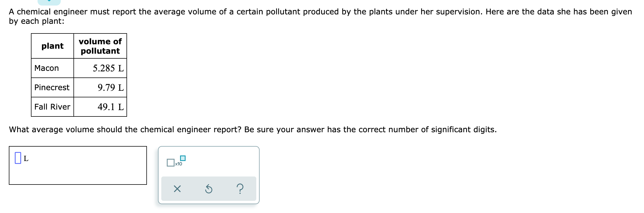Screen dimensions: 644x213
Task: Click the undo icon in the gray toolbar
Action: (x=209, y=188)
